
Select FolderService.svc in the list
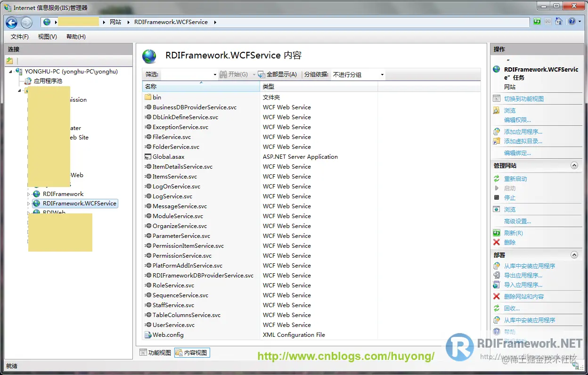[x=176, y=147]
